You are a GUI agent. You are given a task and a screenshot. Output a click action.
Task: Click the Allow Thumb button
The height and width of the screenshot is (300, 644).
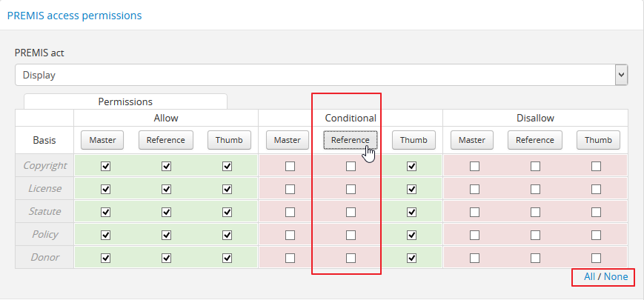point(229,140)
